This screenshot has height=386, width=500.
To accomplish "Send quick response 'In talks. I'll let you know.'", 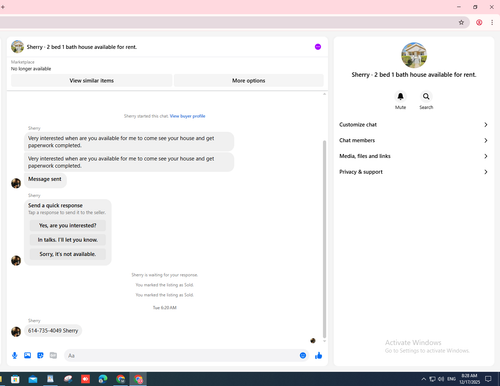I will (68, 240).
